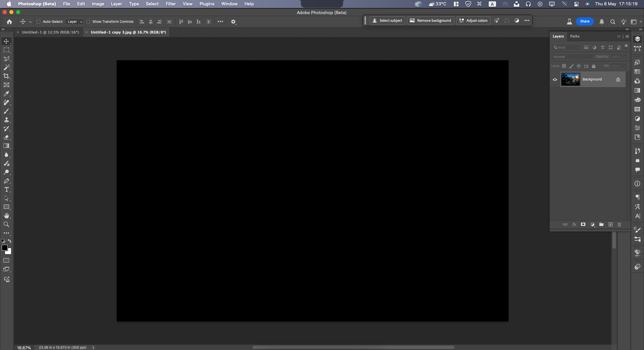Click the Adjust colors button
Image resolution: width=644 pixels, height=350 pixels.
click(473, 21)
